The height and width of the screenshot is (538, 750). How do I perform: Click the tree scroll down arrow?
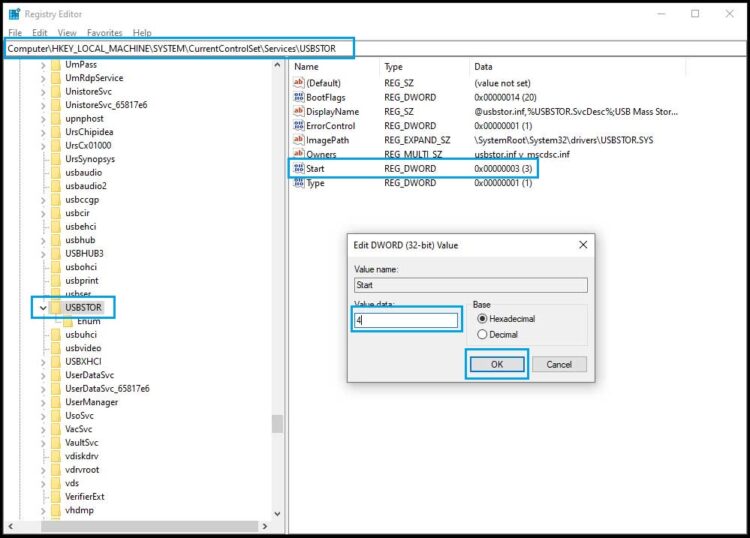pyautogui.click(x=277, y=514)
